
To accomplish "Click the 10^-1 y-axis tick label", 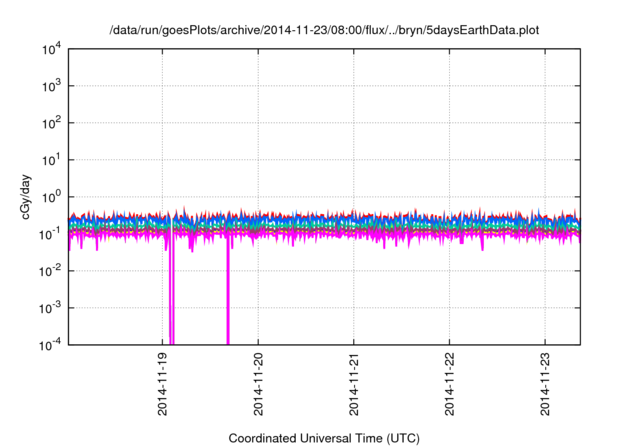I will click(x=50, y=235).
